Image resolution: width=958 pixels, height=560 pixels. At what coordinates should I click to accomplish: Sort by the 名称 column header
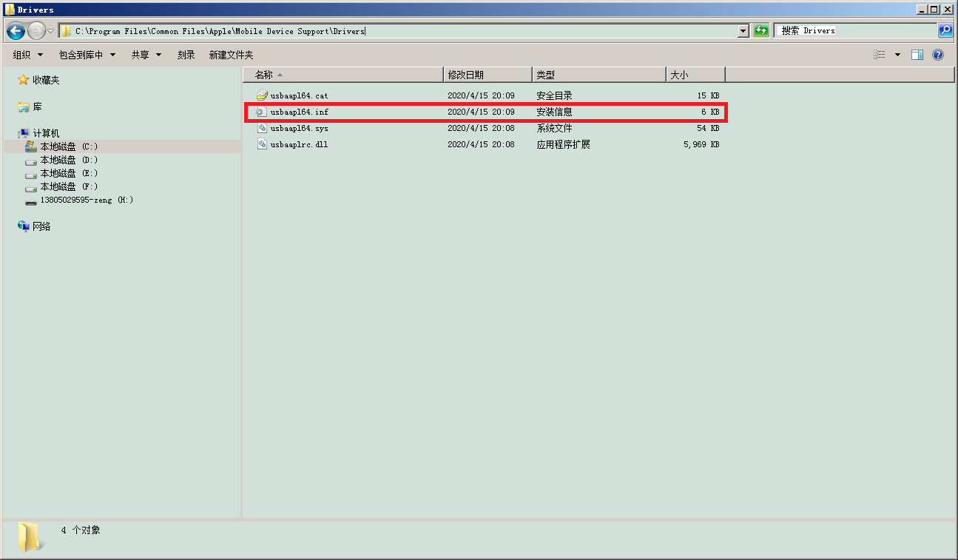pyautogui.click(x=343, y=75)
